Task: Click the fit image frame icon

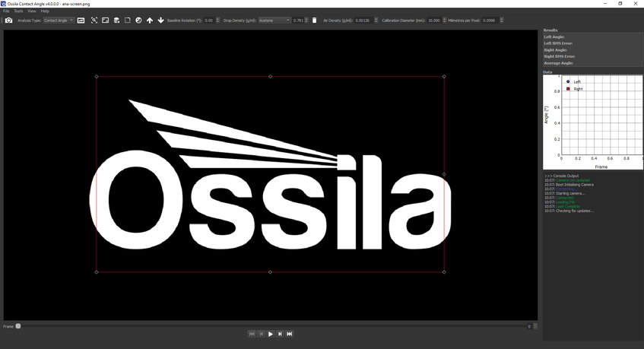Action: click(106, 20)
